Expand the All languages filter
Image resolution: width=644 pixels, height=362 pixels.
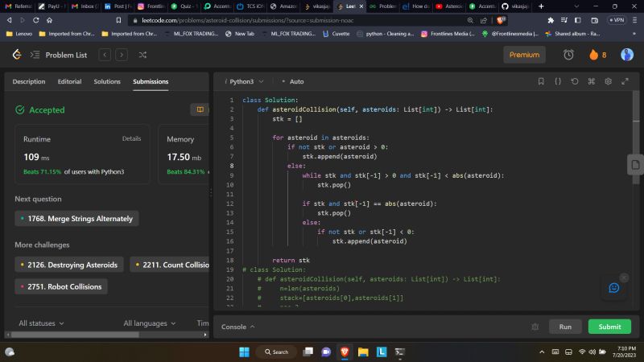[150, 323]
